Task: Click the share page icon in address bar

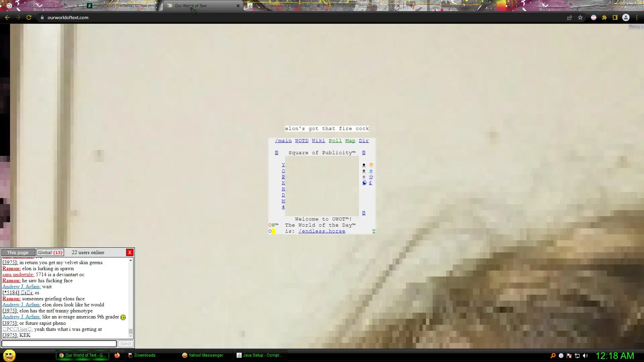Action: (570, 17)
